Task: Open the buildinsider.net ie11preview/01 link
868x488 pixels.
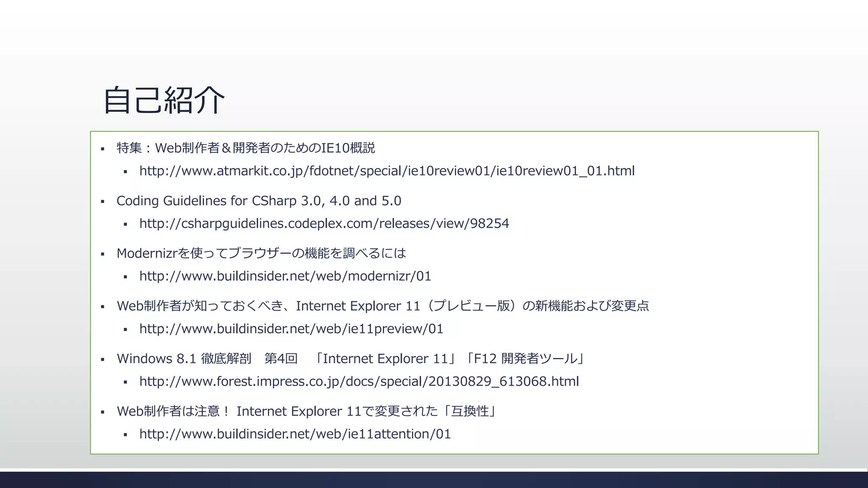Action: 291,328
